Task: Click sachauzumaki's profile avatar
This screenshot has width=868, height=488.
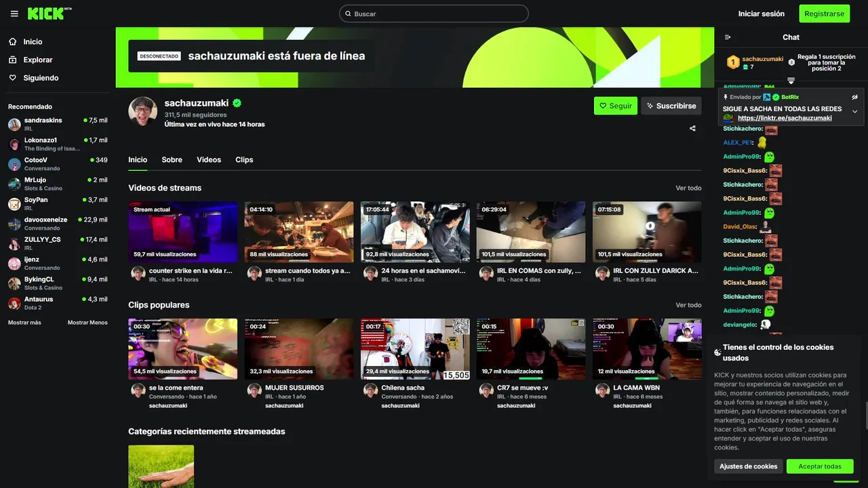Action: click(x=143, y=112)
